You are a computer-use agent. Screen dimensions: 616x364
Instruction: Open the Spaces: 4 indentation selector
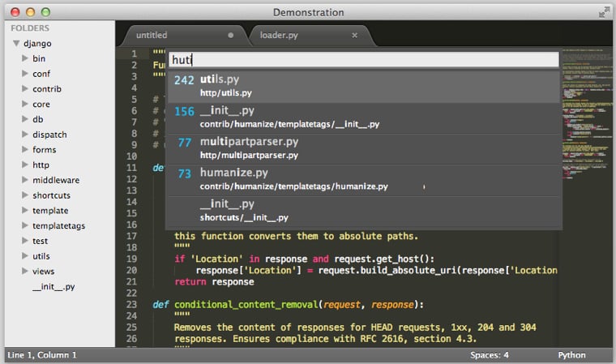[489, 355]
